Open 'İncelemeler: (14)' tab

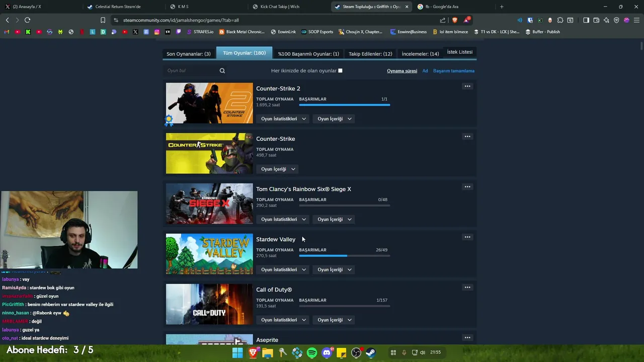point(420,54)
